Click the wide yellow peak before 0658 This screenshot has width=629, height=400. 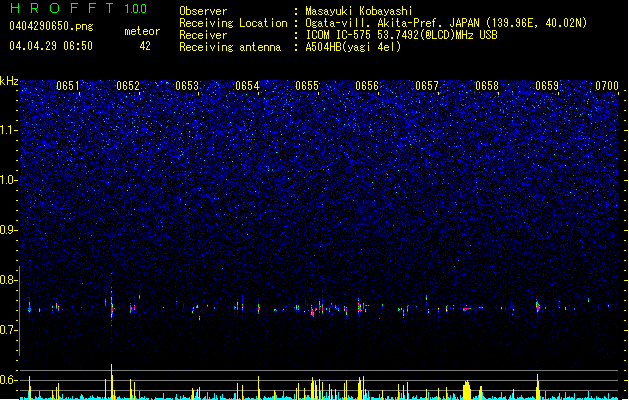[x=466, y=390]
